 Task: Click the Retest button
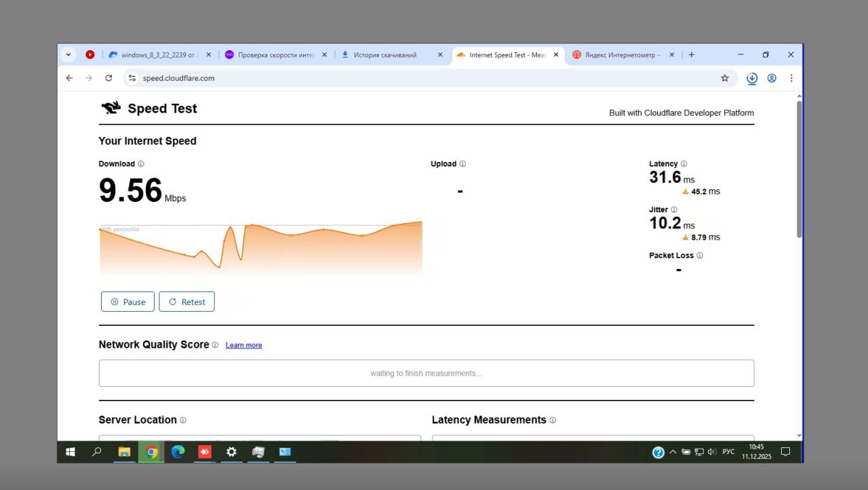[x=186, y=302]
